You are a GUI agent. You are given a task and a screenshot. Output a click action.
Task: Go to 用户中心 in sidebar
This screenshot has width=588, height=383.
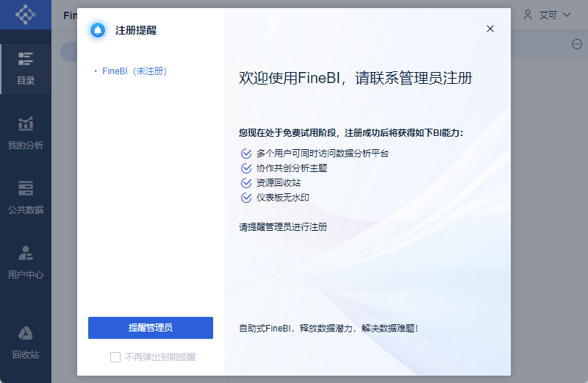pyautogui.click(x=26, y=262)
